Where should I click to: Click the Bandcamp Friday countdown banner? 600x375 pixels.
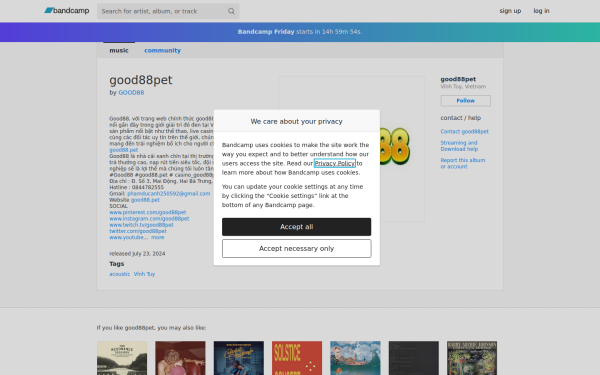(300, 32)
